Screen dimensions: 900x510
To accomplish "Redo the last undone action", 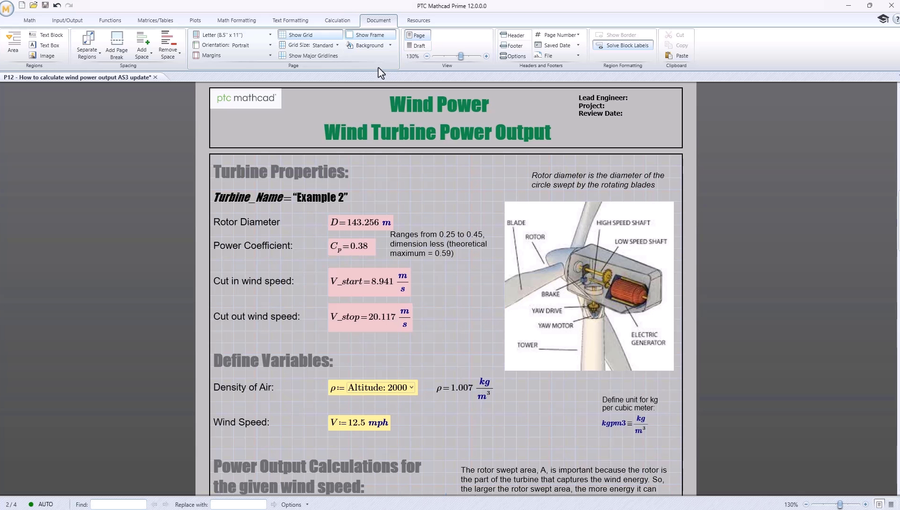I will coord(69,5).
